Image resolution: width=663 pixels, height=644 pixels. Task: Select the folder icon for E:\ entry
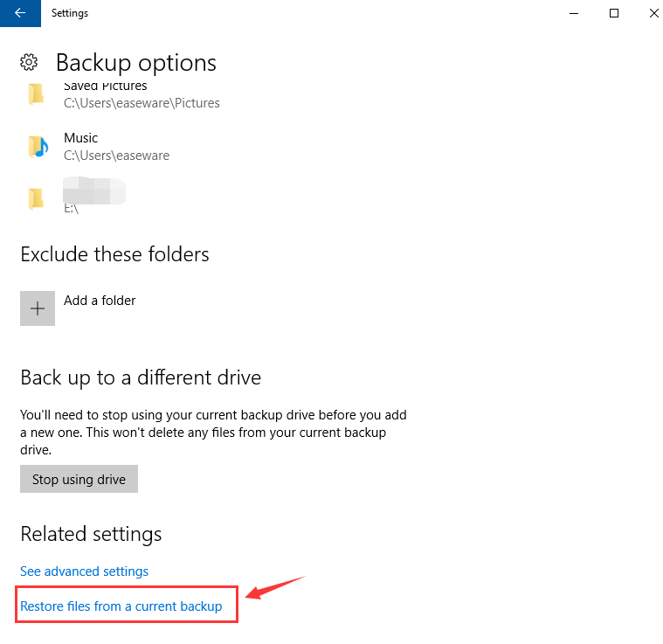tap(36, 198)
